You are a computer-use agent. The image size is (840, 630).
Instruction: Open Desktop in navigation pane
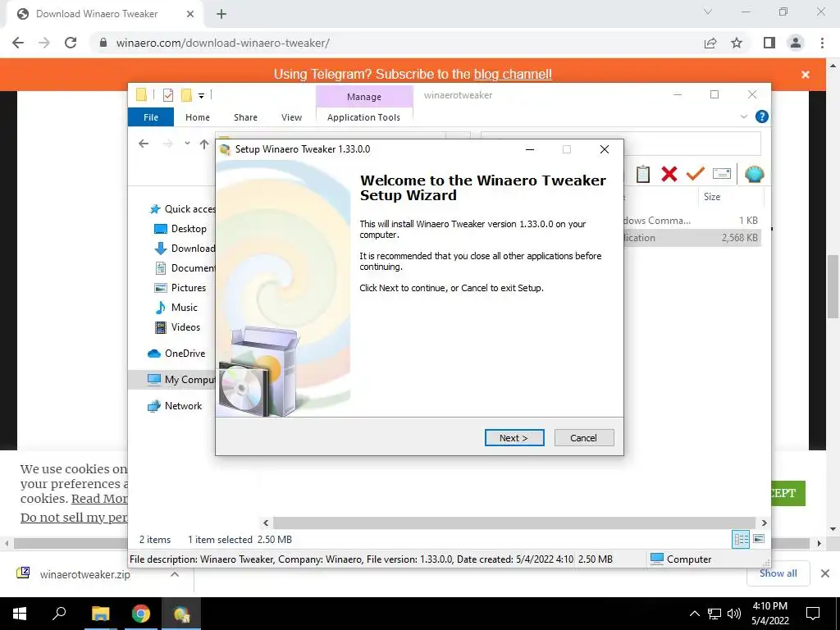pos(180,229)
